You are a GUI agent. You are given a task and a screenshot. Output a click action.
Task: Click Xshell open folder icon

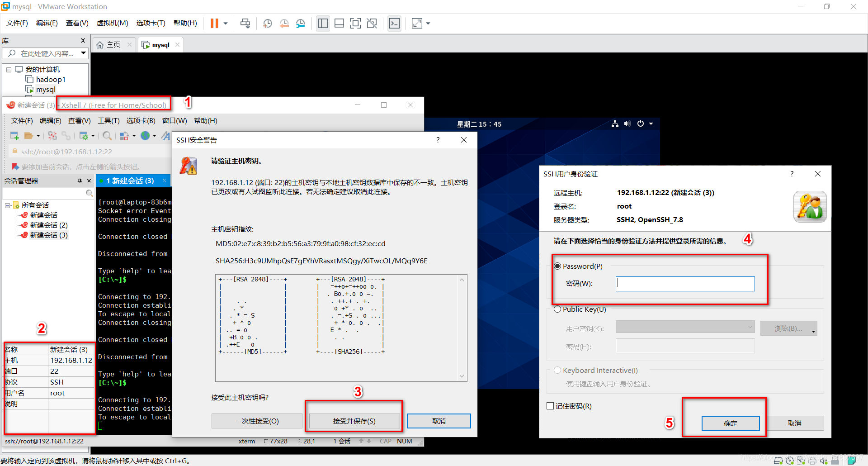(x=29, y=136)
